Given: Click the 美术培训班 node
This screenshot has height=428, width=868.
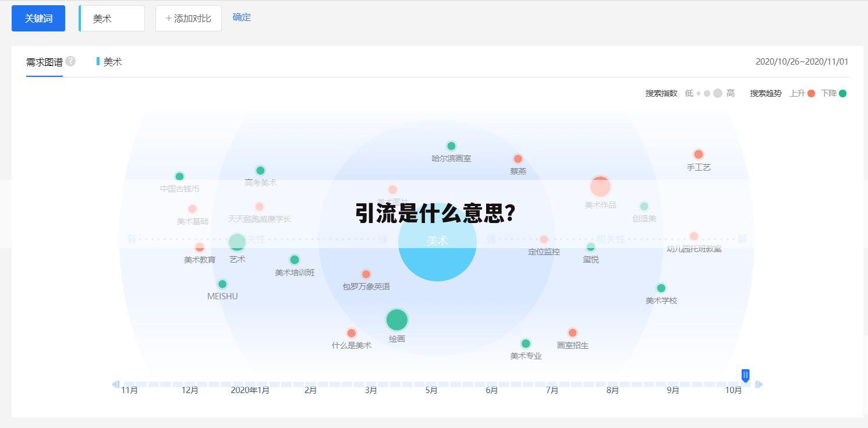Looking at the screenshot, I should [295, 260].
